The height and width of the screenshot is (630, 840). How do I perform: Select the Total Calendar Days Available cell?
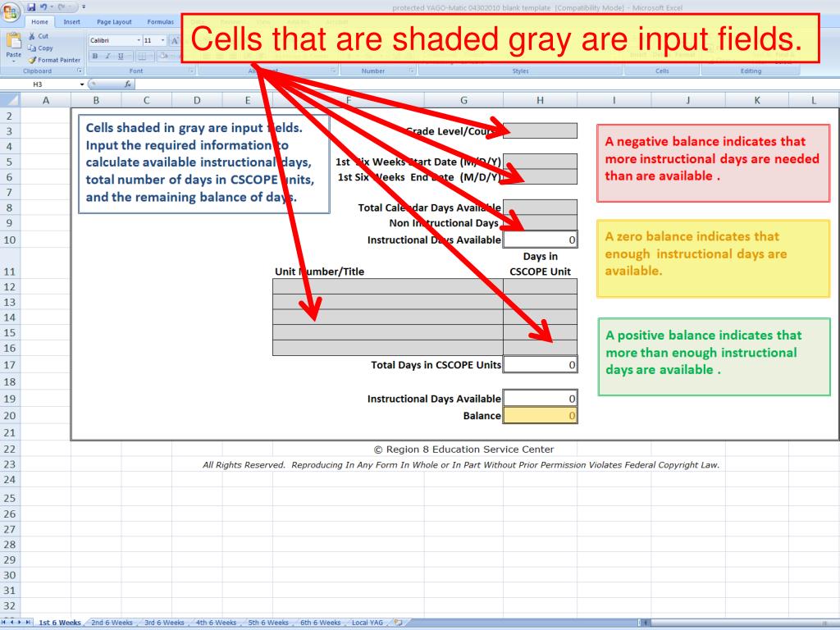click(x=540, y=208)
